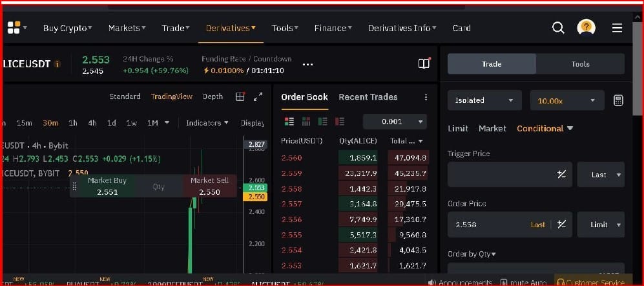Open the 0.001 price grouping dropdown
This screenshot has height=286, width=644.
[395, 122]
